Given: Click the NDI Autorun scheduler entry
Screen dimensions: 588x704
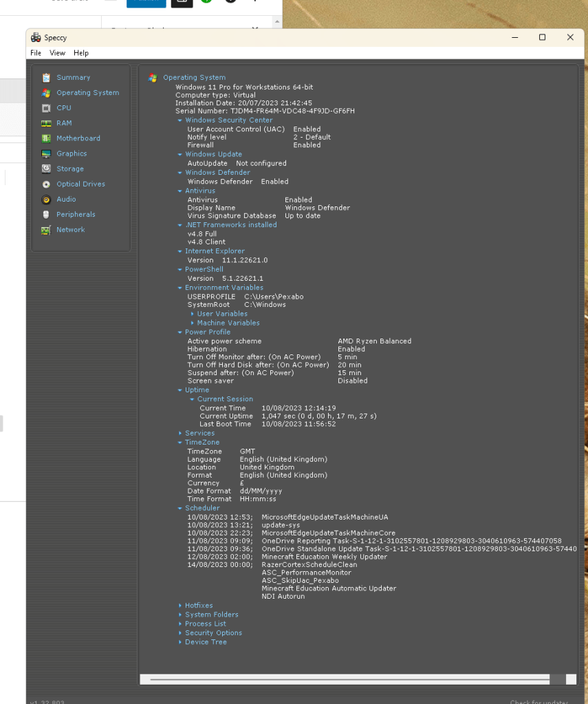Looking at the screenshot, I should (x=283, y=596).
